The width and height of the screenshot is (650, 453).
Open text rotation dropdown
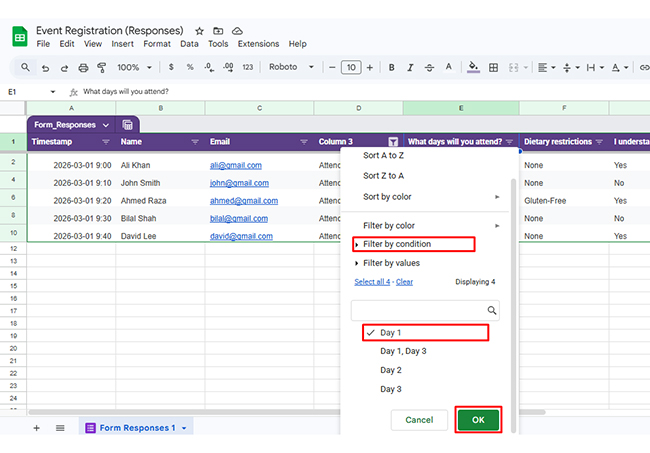click(x=620, y=68)
